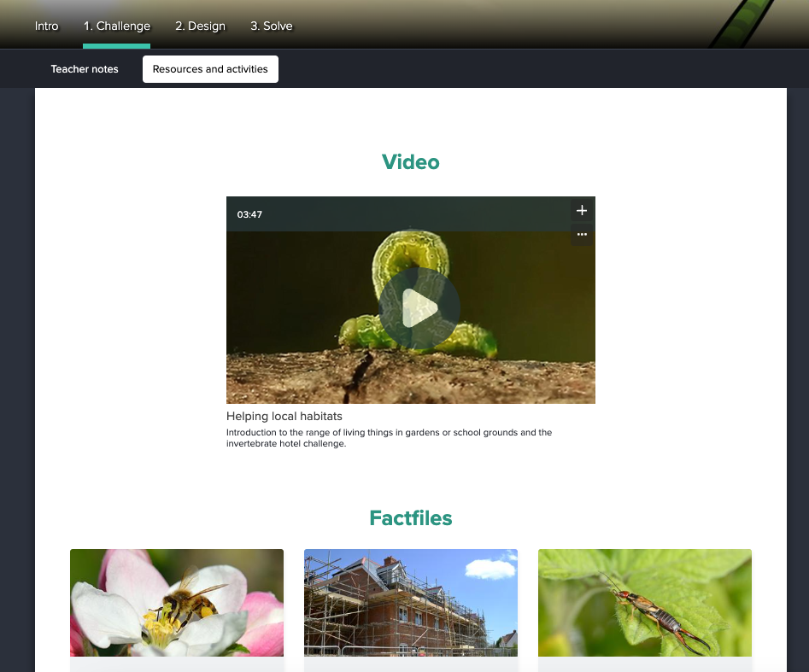
Task: Open the earwig on leaf factfile
Action: tap(645, 603)
